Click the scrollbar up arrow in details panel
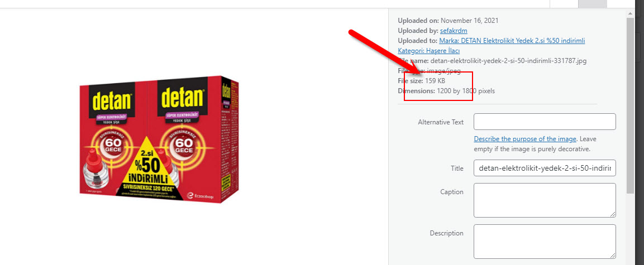This screenshot has width=644, height=265. coord(631,13)
